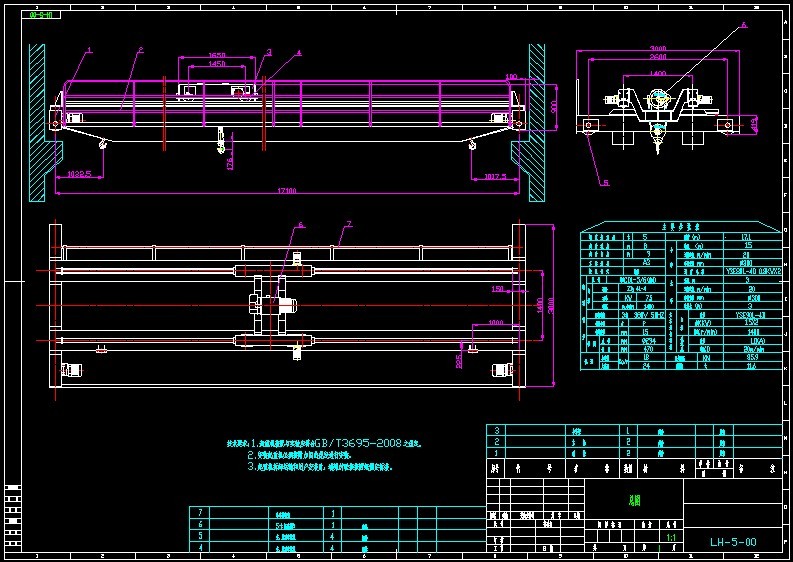
Task: Click part callout number 2 in elevation view
Action: point(141,49)
